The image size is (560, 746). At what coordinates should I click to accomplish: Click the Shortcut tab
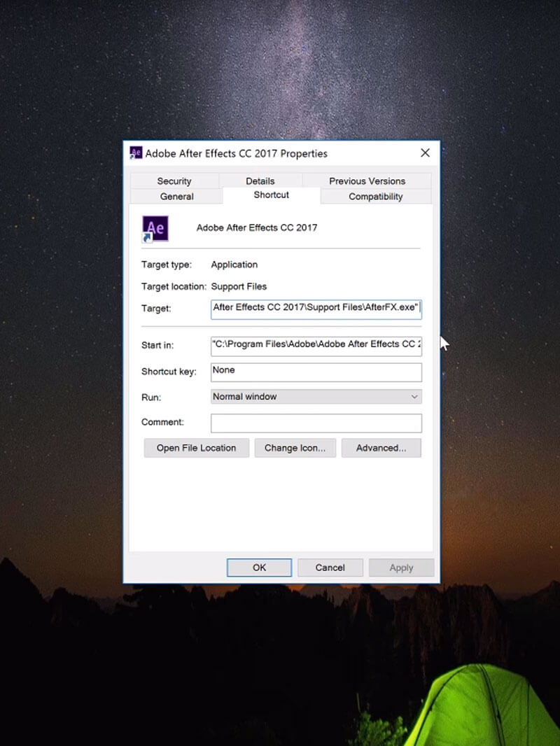point(271,195)
